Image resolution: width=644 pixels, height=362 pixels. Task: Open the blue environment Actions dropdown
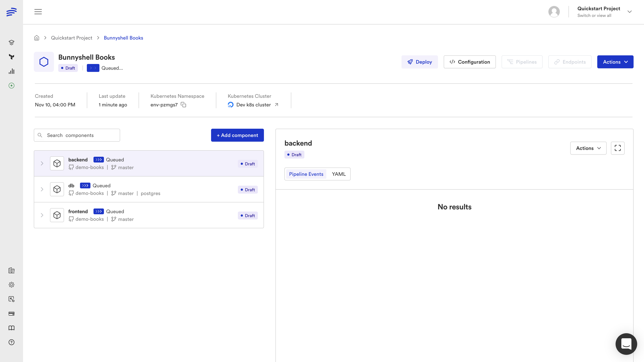click(615, 62)
